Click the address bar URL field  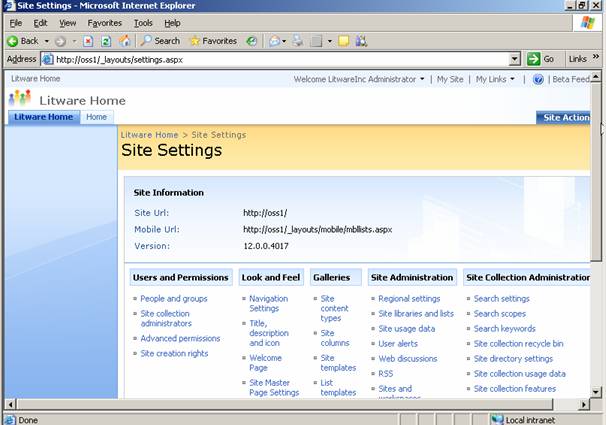282,60
